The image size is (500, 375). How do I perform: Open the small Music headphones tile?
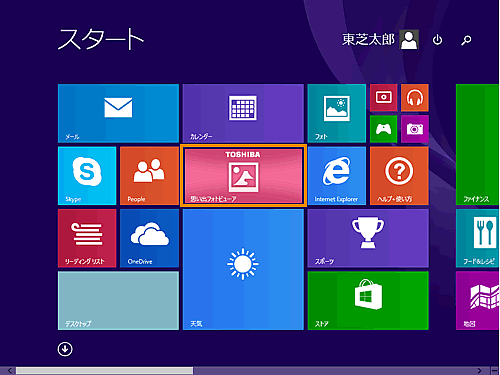click(x=415, y=98)
